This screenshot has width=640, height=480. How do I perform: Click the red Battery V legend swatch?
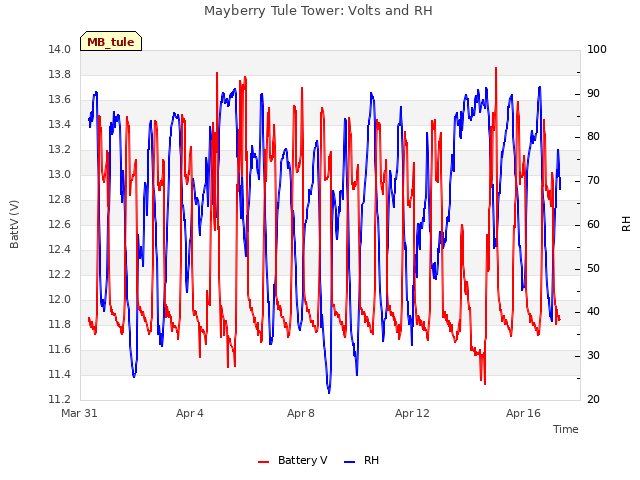pos(264,462)
